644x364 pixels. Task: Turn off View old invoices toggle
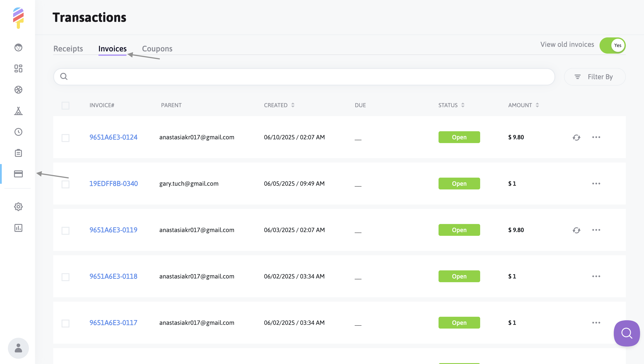(612, 45)
